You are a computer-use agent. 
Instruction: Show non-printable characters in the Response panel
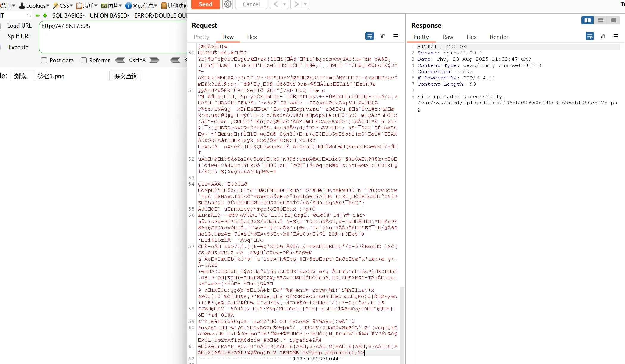pyautogui.click(x=603, y=36)
